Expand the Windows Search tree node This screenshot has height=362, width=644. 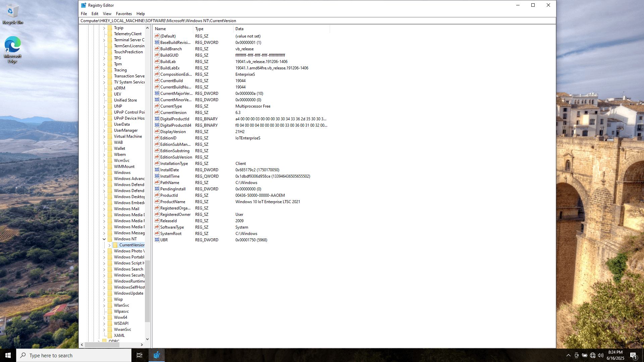tap(104, 269)
